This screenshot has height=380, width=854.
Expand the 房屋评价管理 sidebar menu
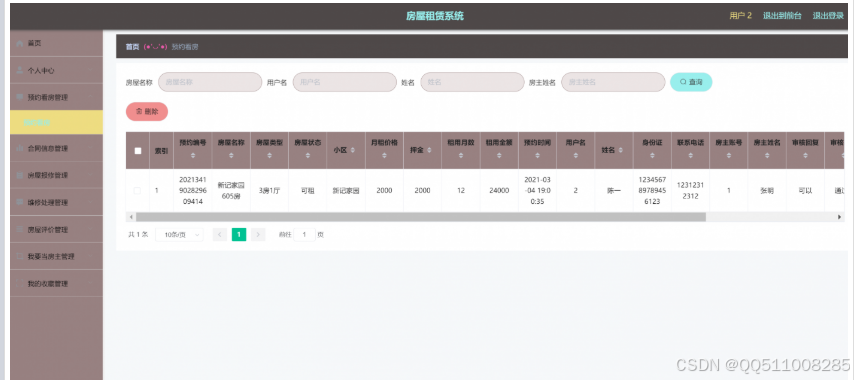click(56, 229)
